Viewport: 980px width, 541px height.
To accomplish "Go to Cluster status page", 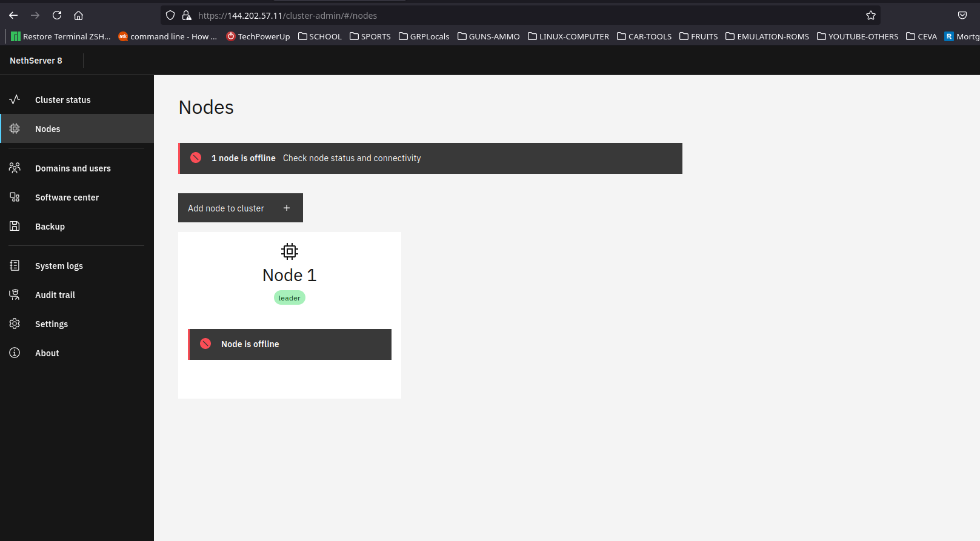I will (x=77, y=99).
